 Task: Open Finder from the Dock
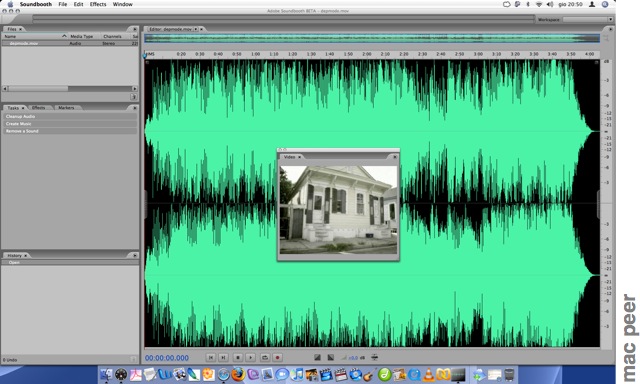pos(106,374)
